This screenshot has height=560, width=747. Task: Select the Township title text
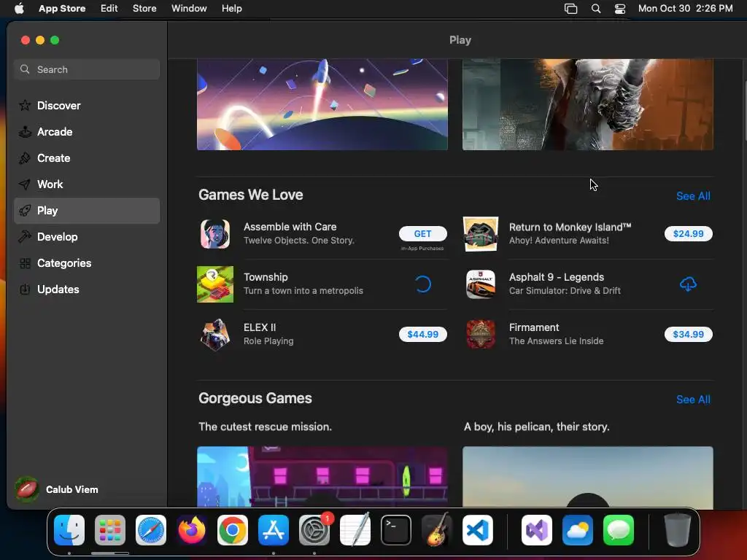266,277
